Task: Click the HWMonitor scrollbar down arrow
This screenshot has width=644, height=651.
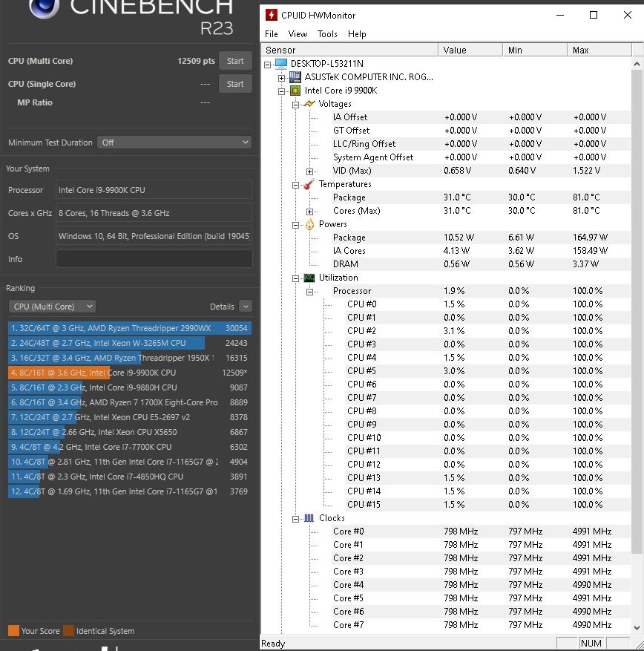Action: (637, 628)
